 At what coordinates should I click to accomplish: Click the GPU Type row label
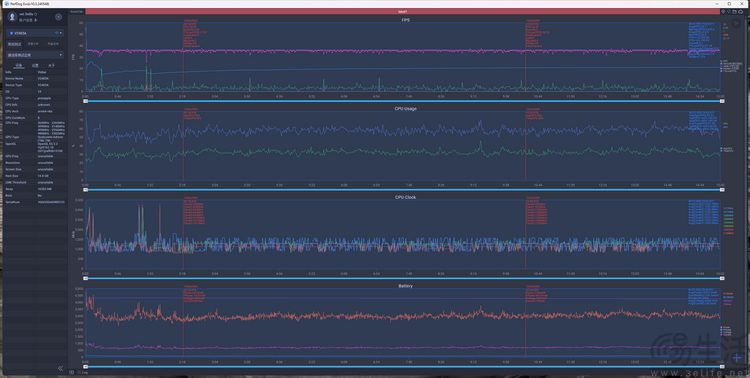[11, 137]
